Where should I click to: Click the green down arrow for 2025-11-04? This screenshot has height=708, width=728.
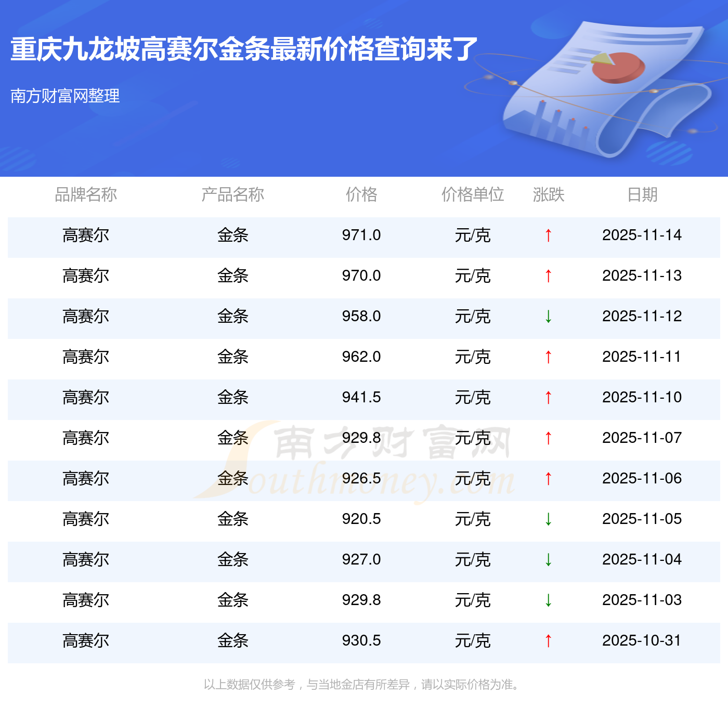(548, 560)
